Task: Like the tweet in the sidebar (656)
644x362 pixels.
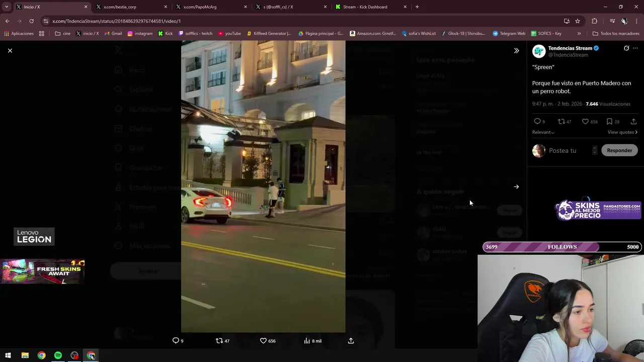Action: coord(590,122)
